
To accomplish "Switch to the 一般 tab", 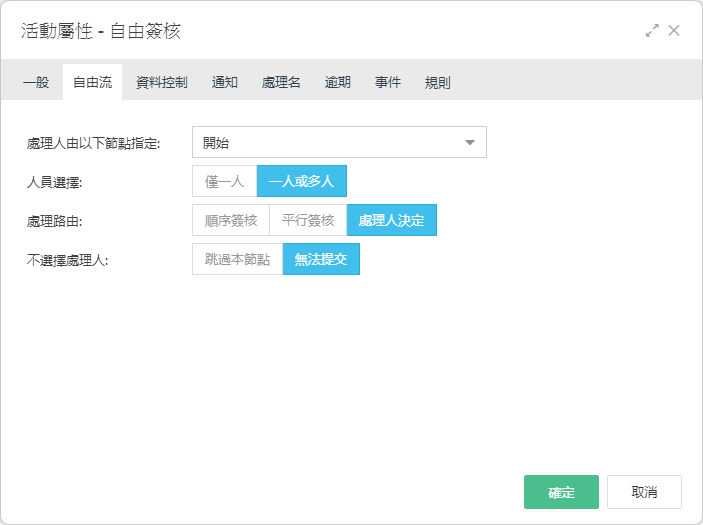I will coord(36,82).
